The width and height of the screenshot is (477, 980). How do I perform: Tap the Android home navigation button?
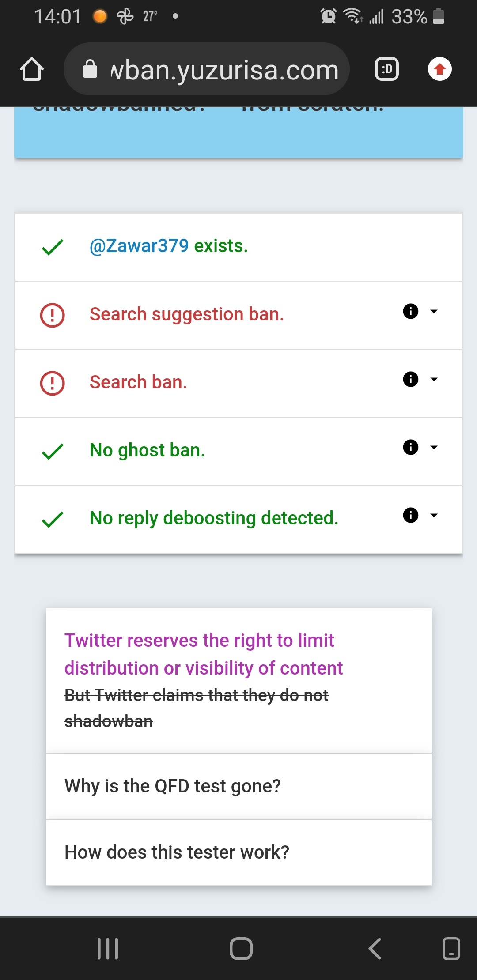(241, 948)
